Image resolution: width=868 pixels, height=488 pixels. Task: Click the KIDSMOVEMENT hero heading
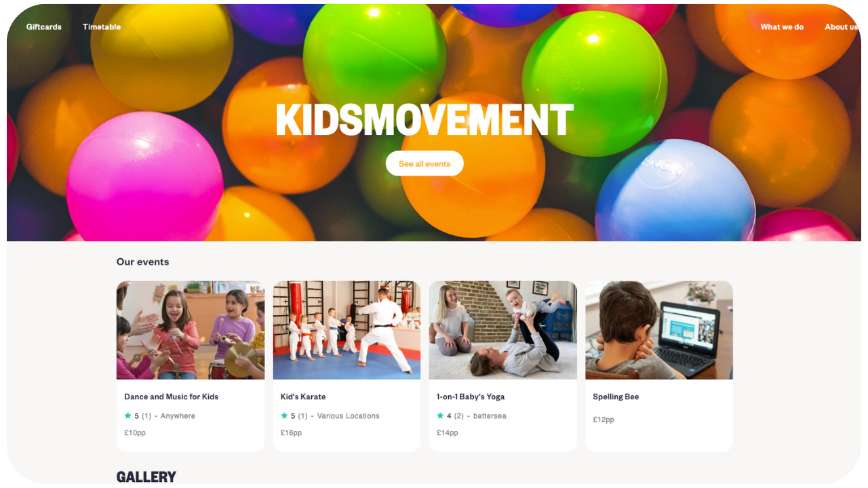[x=425, y=120]
